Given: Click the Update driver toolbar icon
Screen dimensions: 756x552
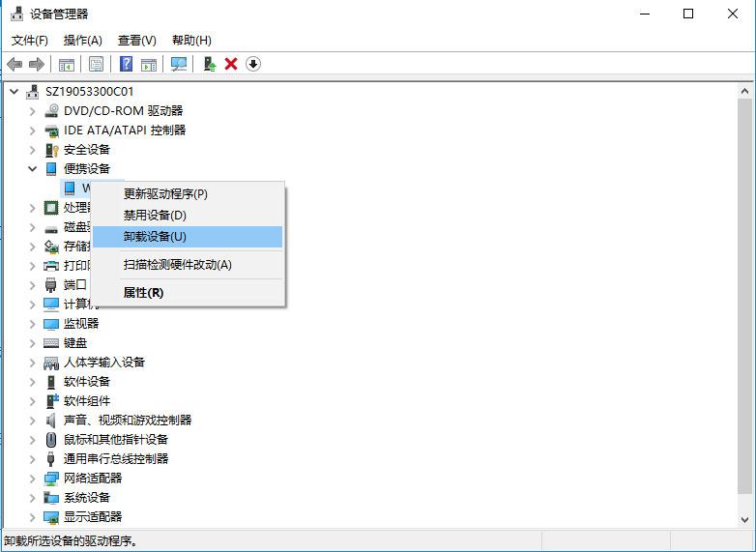Looking at the screenshot, I should click(210, 64).
